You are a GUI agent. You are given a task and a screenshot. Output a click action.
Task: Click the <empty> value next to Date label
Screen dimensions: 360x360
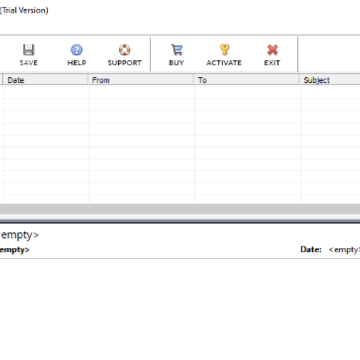click(x=344, y=249)
